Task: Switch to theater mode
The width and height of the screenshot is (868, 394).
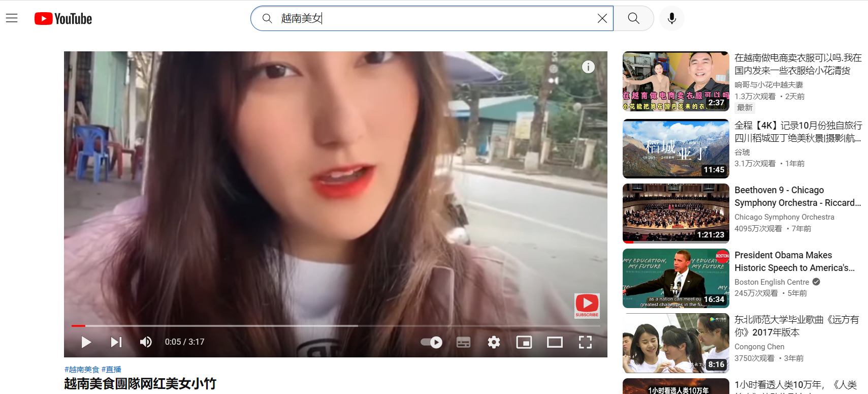Action: [x=555, y=342]
